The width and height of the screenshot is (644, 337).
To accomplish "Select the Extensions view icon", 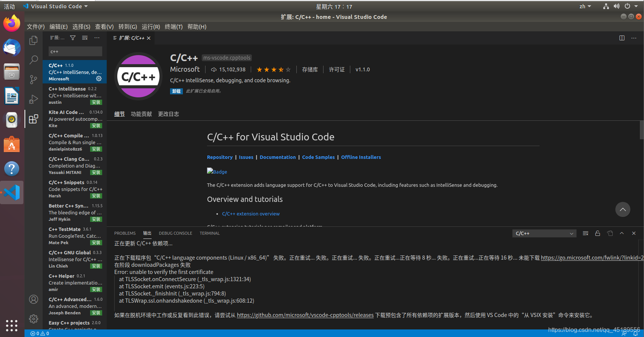I will (x=34, y=119).
